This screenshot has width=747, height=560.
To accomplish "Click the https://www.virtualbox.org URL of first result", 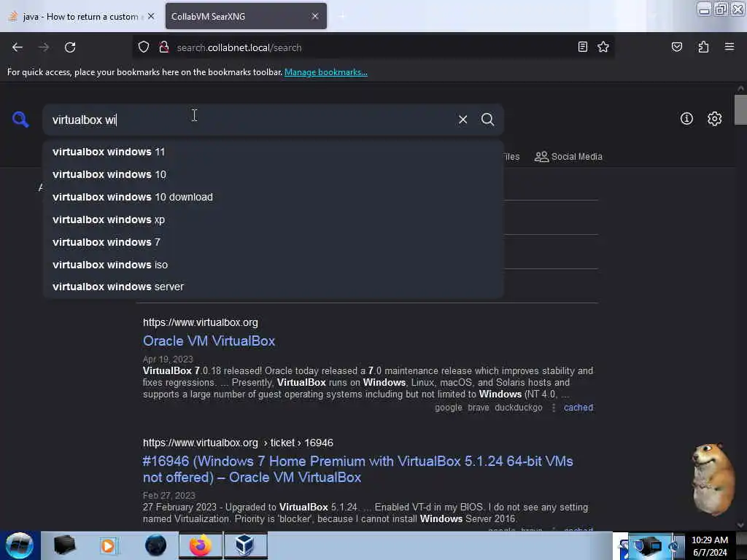I will coord(201,322).
